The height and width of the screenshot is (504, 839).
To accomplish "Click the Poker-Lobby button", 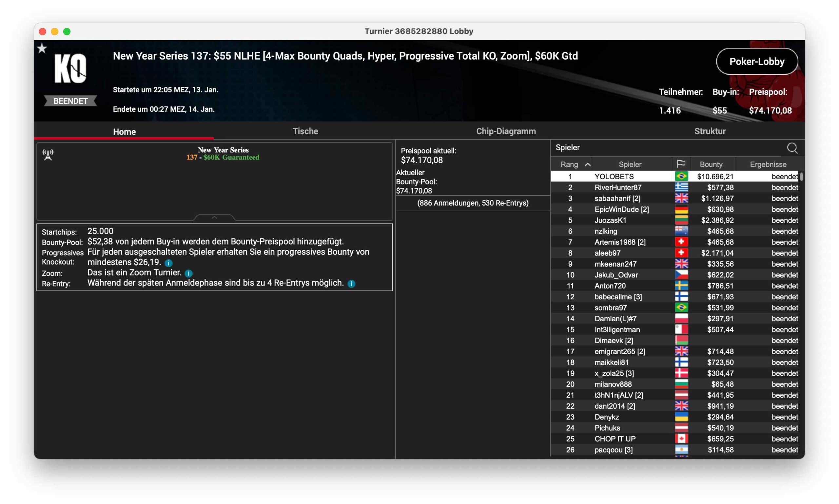I will [x=756, y=62].
